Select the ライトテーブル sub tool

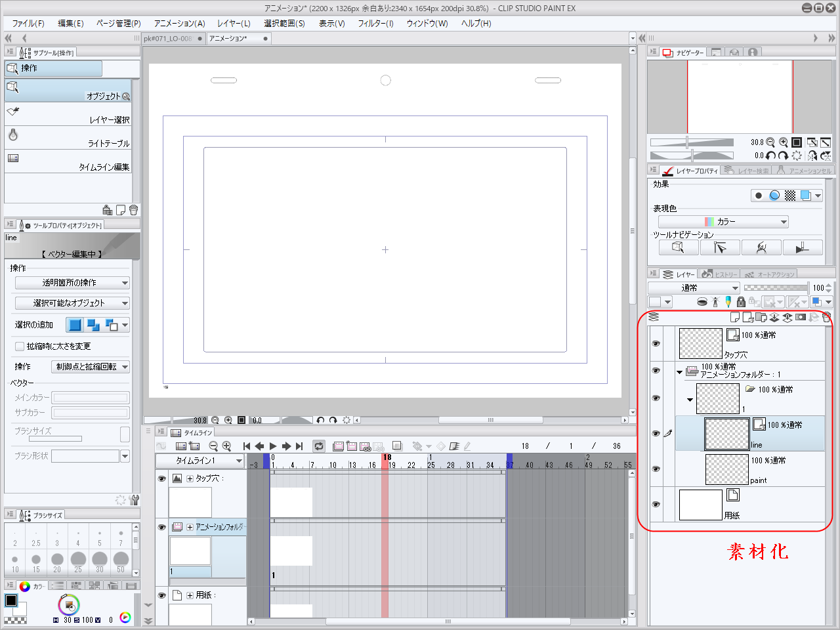68,138
